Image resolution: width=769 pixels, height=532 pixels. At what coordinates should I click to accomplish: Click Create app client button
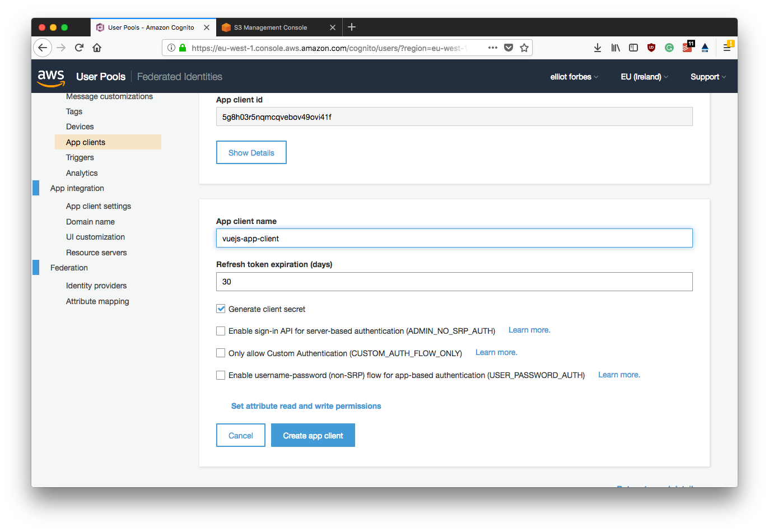(x=313, y=435)
